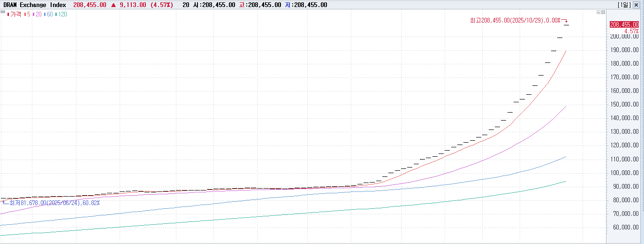Toggle the 60-day moving average legend
Viewport: 644px width, 244px height.
(x=48, y=14)
